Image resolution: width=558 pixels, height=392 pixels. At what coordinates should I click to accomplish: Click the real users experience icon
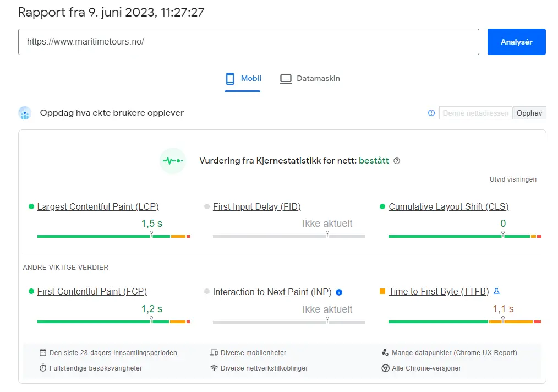(x=25, y=113)
